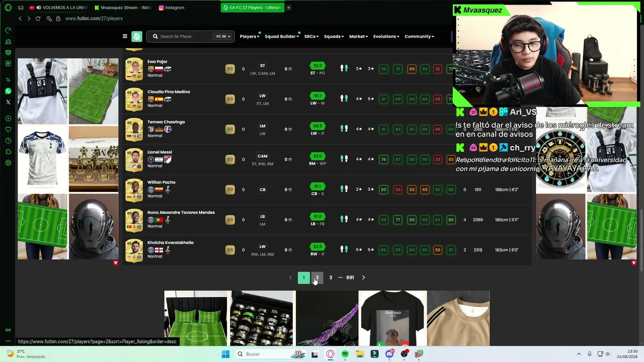Open GX Control speedometer icon in sidebar
The width and height of the screenshot is (644, 362).
coord(8,30)
